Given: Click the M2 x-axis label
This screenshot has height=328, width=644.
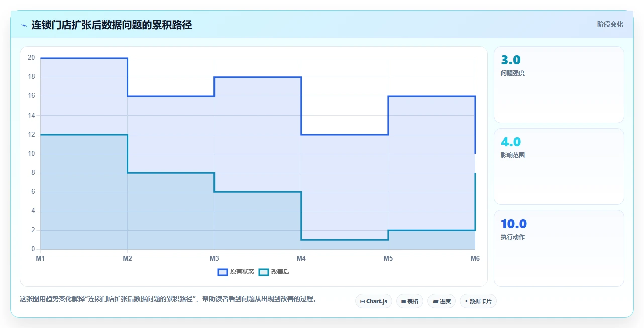Looking at the screenshot, I should pyautogui.click(x=127, y=258).
